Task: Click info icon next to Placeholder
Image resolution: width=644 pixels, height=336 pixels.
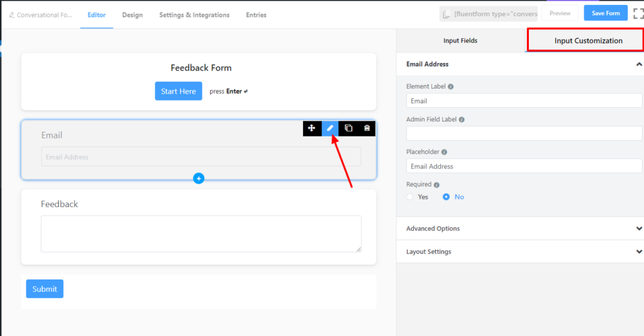Action: [x=444, y=152]
